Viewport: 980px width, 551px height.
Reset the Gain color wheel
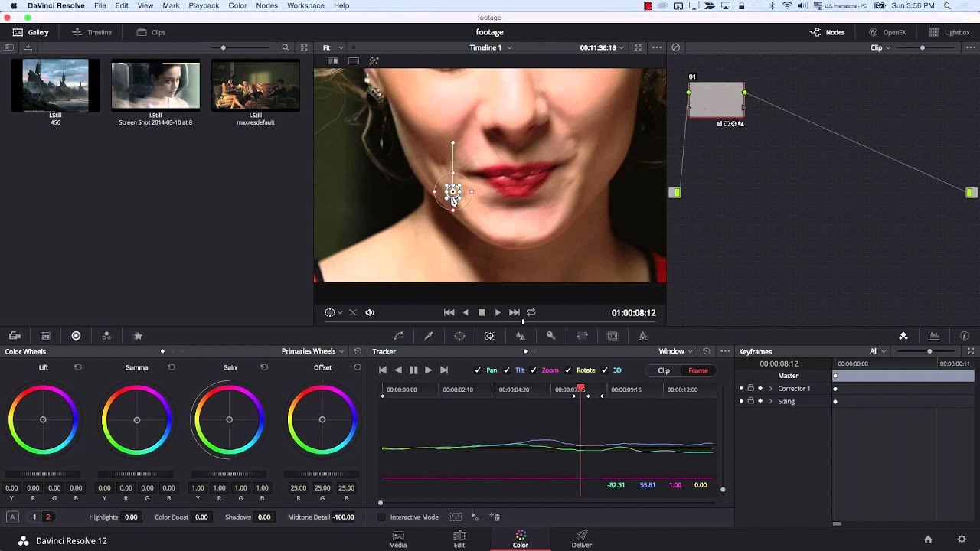click(264, 367)
